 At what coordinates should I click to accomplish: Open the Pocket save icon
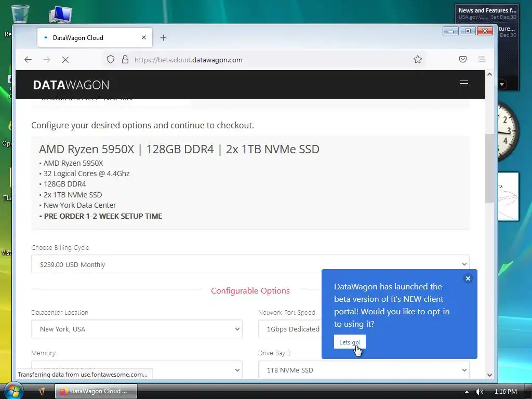(463, 59)
